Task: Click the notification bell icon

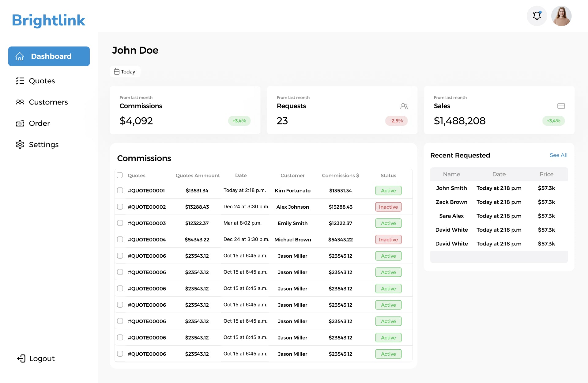Action: (x=537, y=16)
